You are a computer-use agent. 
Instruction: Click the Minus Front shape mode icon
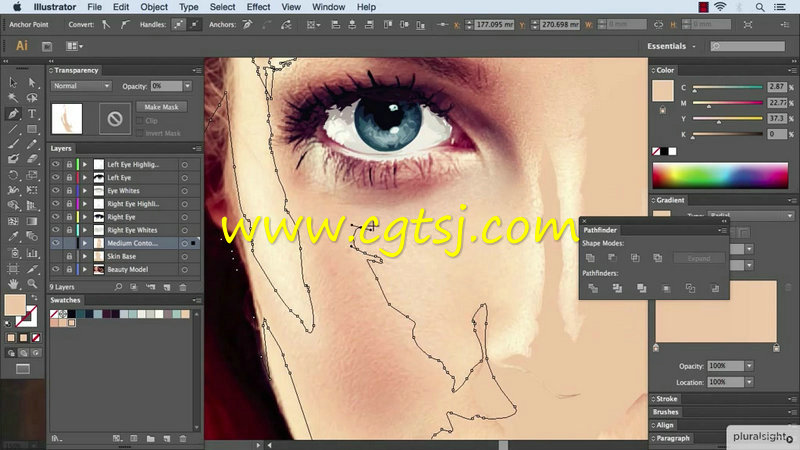612,258
